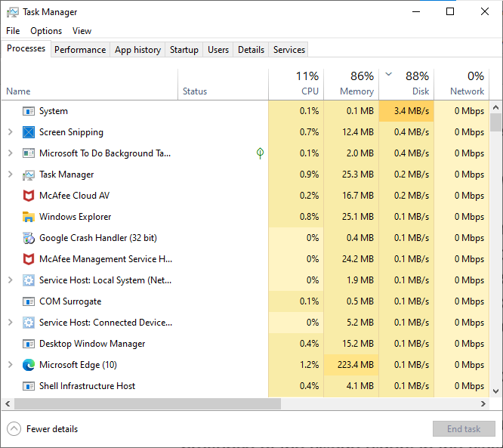Click the Service Host: Local System gear icon
Screen dimensions: 503x448
click(x=29, y=280)
